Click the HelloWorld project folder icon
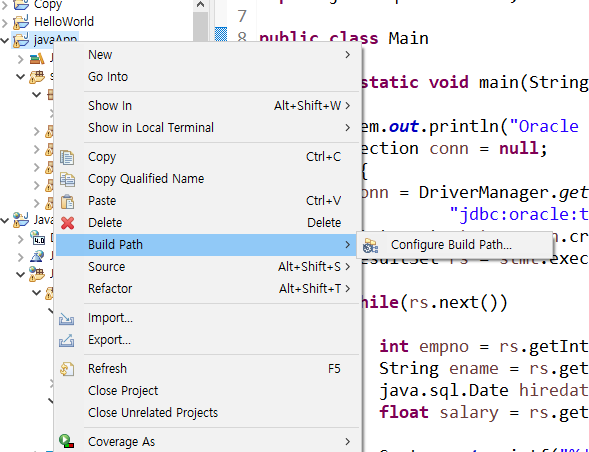Viewport: 589px width, 452px height. tap(21, 22)
